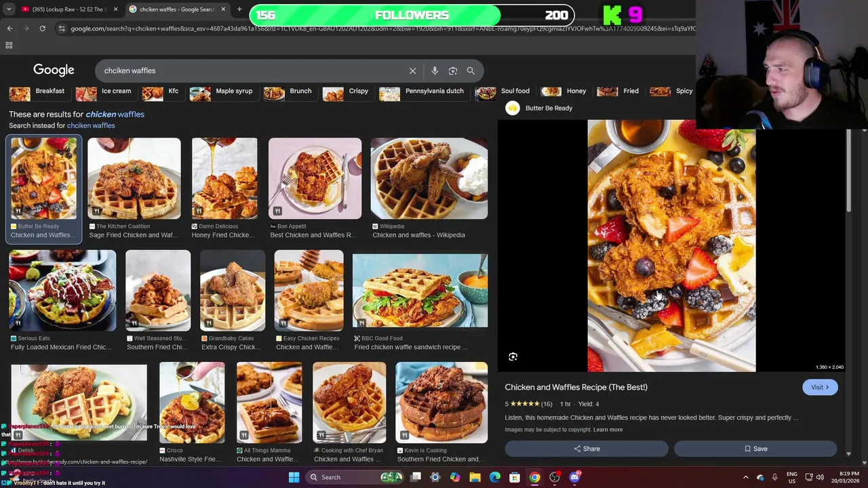Viewport: 868px width, 488px height.
Task: Open the Learn more copyright link
Action: [x=608, y=430]
